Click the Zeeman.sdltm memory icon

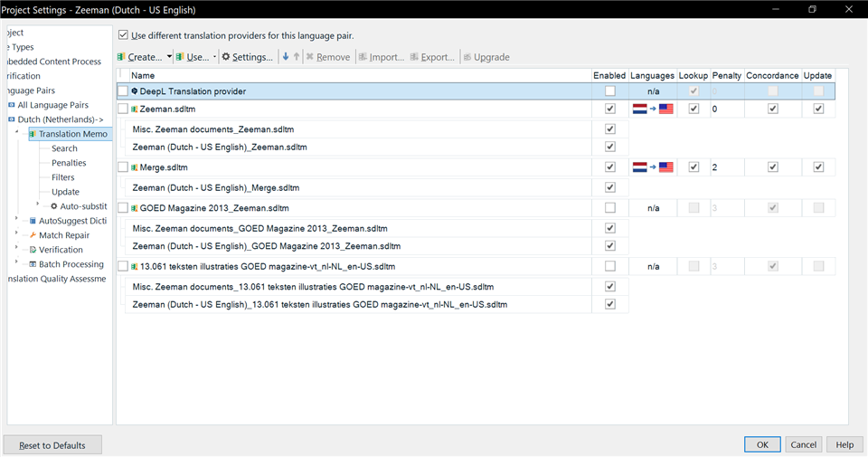(x=135, y=109)
